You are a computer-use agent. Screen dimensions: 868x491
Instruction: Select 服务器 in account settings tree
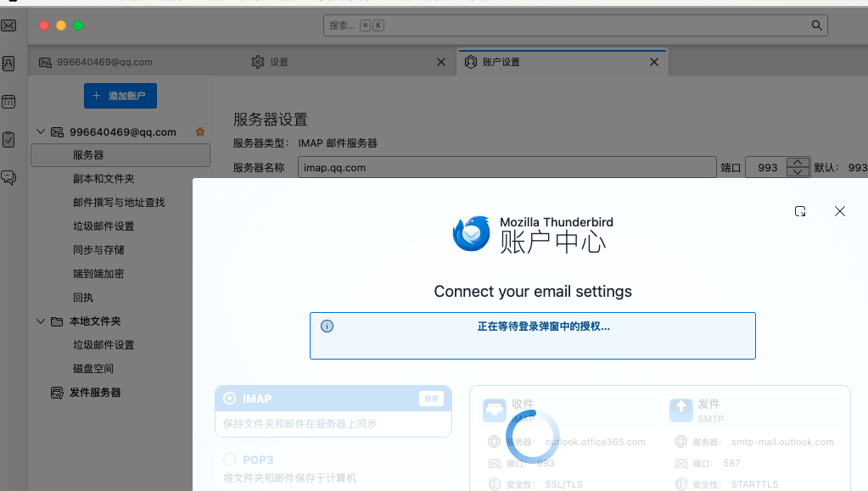pyautogui.click(x=120, y=155)
